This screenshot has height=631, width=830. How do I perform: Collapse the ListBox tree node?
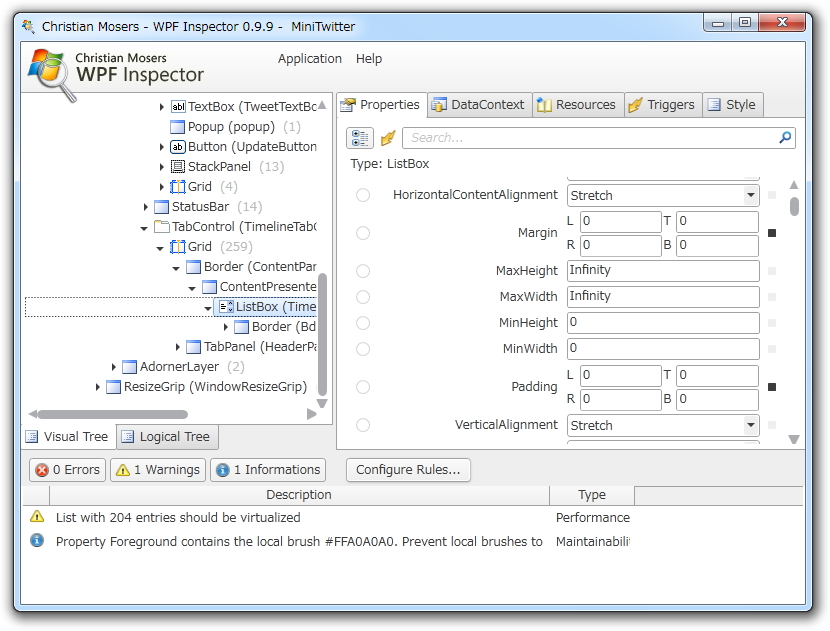[208, 308]
